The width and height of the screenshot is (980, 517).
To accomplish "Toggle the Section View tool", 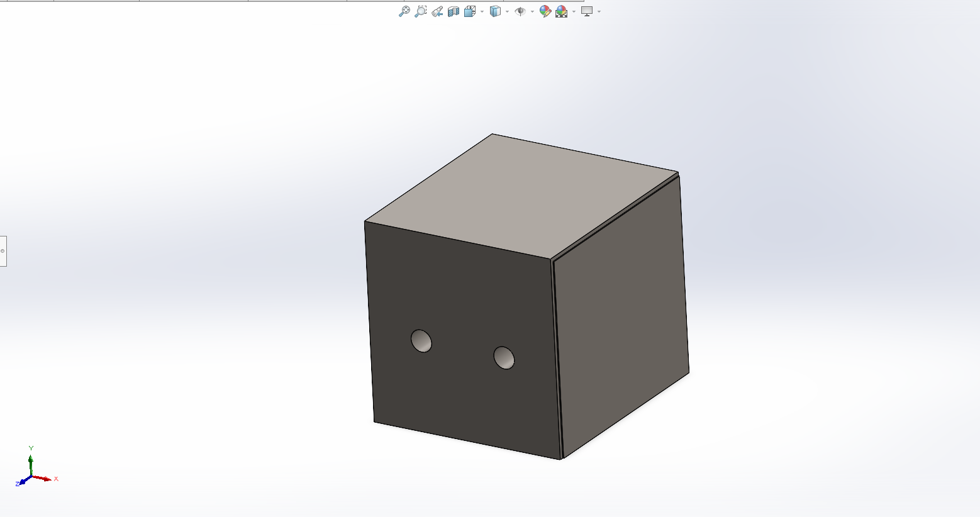I will [x=454, y=11].
